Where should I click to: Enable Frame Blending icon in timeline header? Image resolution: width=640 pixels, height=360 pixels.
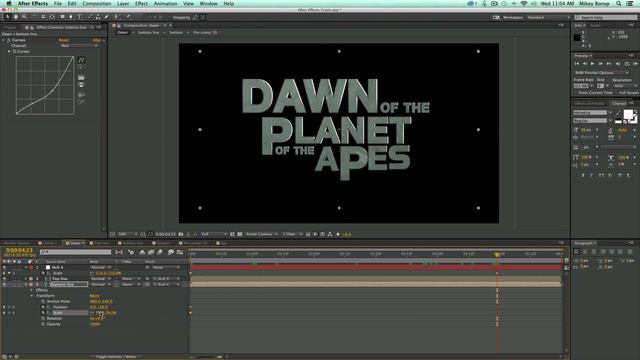click(x=151, y=252)
